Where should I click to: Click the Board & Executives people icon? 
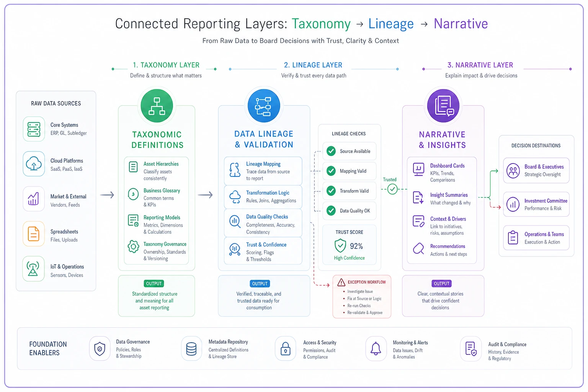(x=513, y=171)
